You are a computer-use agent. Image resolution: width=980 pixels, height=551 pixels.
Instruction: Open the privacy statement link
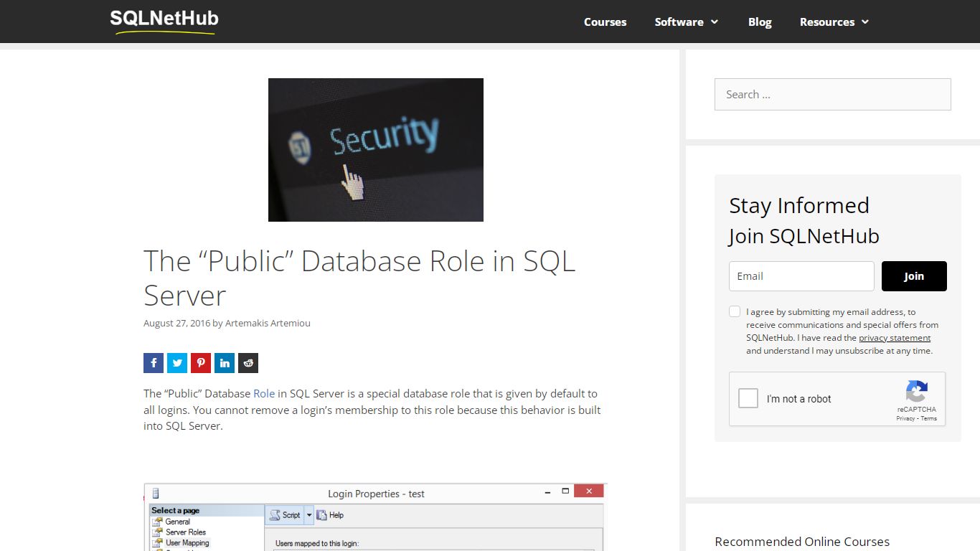tap(895, 338)
